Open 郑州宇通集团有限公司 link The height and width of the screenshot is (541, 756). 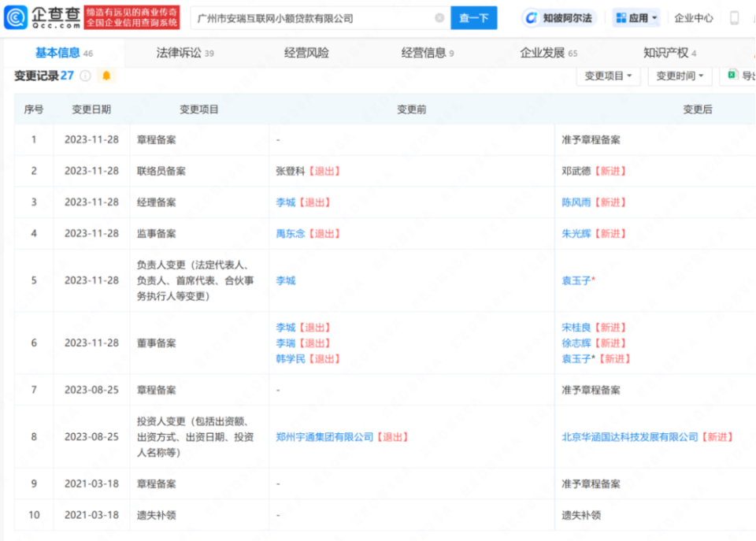pos(324,437)
